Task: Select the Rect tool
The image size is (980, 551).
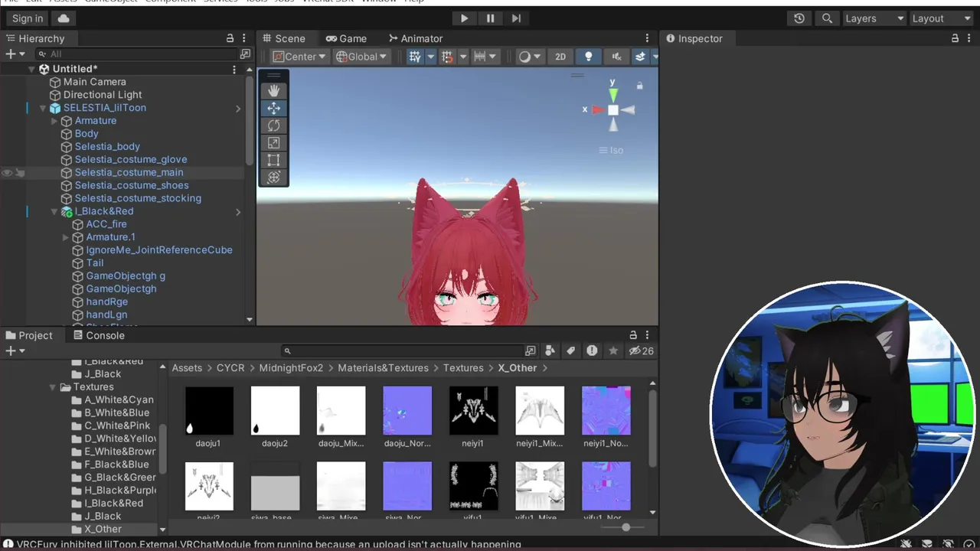Action: point(273,160)
